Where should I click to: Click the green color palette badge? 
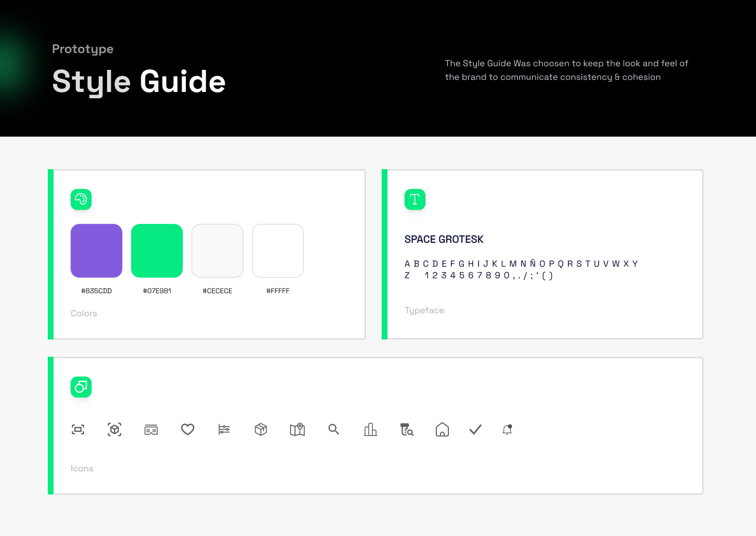[x=81, y=199]
